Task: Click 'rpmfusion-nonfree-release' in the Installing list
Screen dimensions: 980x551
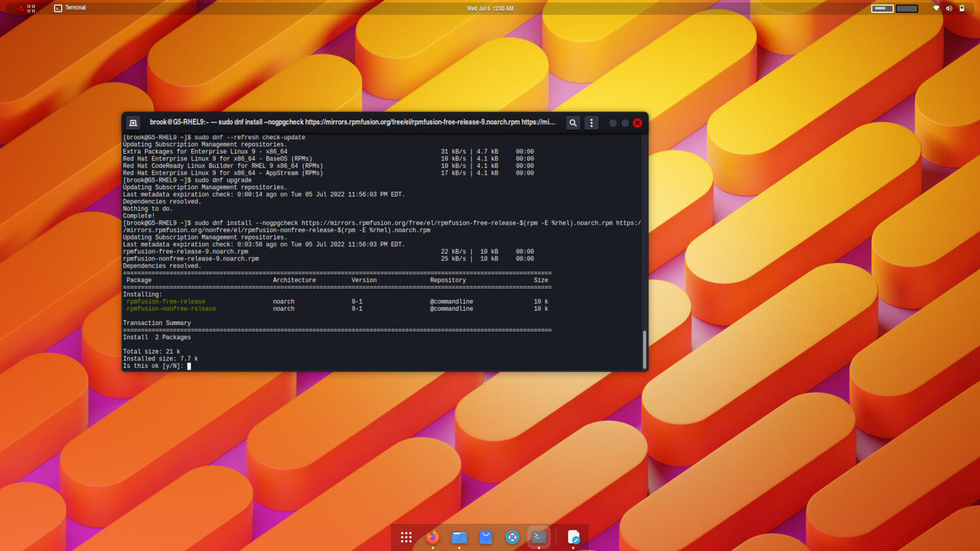Action: click(171, 309)
